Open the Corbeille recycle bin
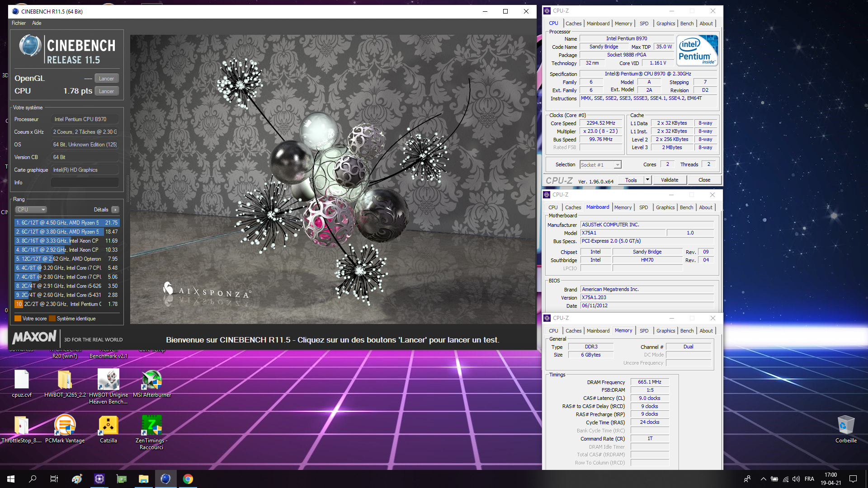This screenshot has height=488, width=868. click(x=846, y=429)
